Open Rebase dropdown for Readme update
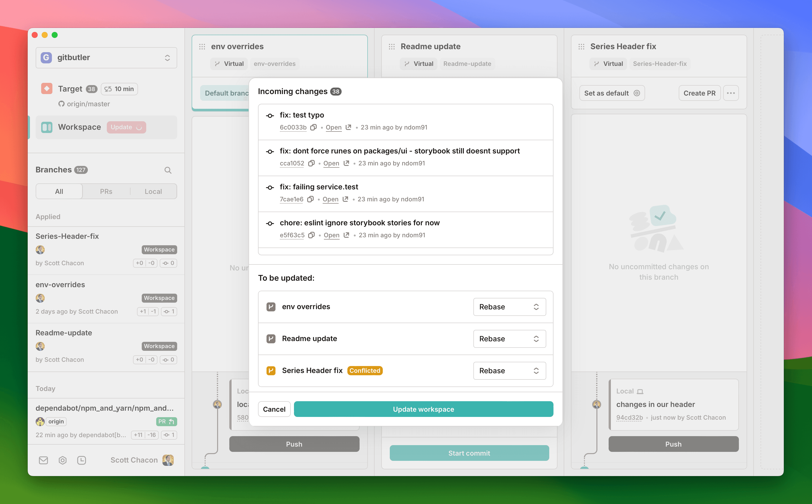Screen dimensions: 812x504 point(509,339)
